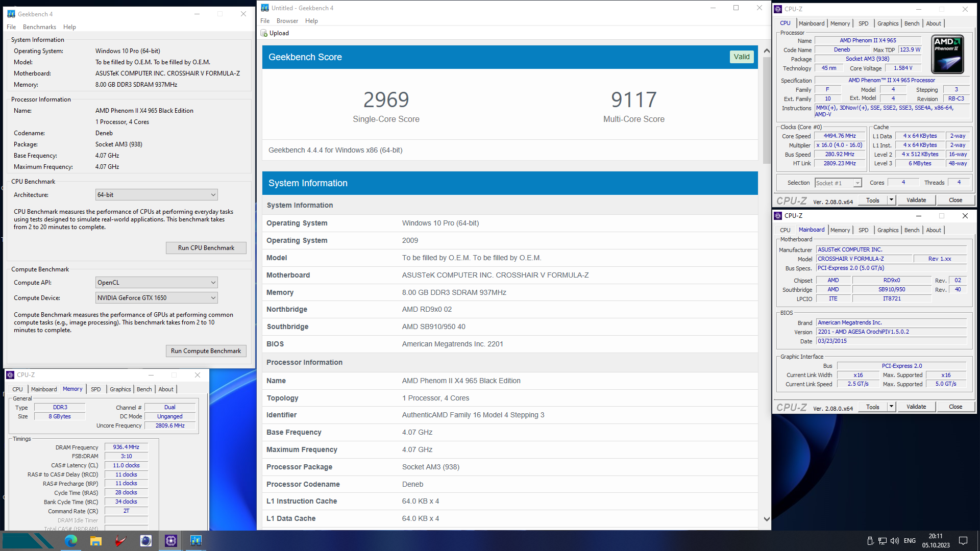Click the Southbridge AMD SB910/950 40 row
Viewport: 980px width, 551px height.
pos(509,327)
